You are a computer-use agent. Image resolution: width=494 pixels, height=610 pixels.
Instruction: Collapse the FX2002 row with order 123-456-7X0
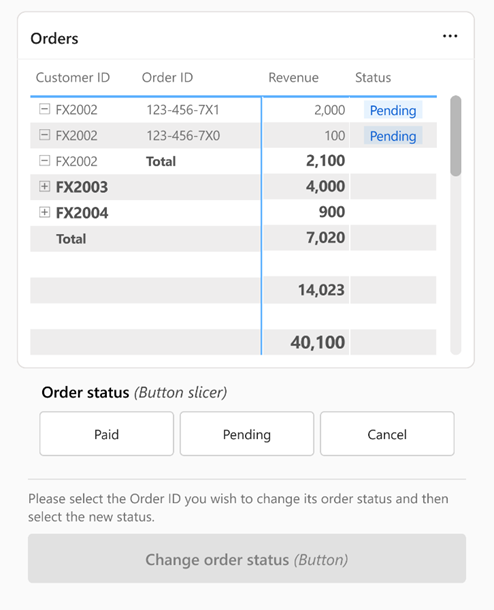pos(45,135)
